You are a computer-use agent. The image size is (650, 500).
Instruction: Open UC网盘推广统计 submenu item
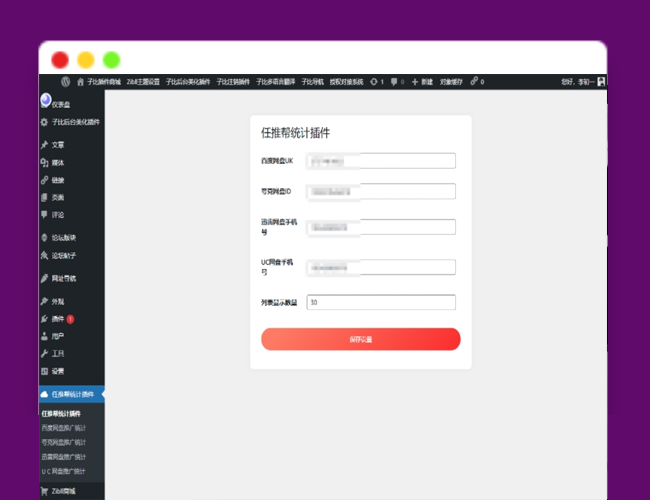coord(63,470)
